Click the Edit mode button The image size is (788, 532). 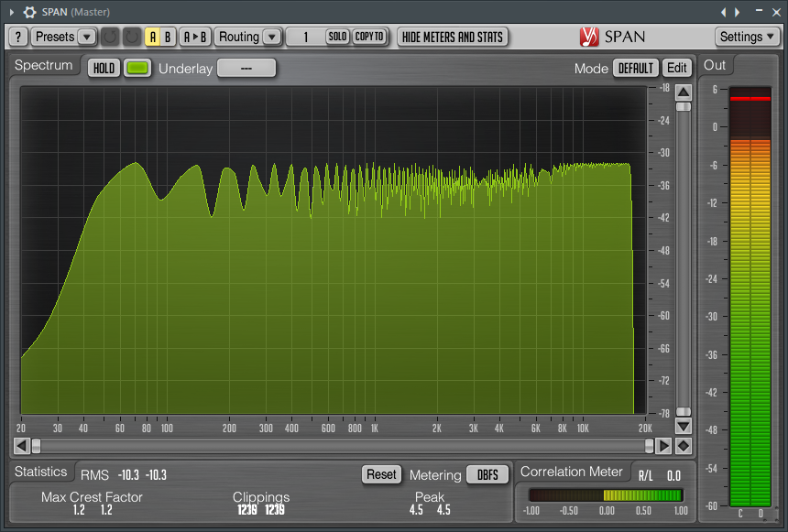(x=676, y=68)
